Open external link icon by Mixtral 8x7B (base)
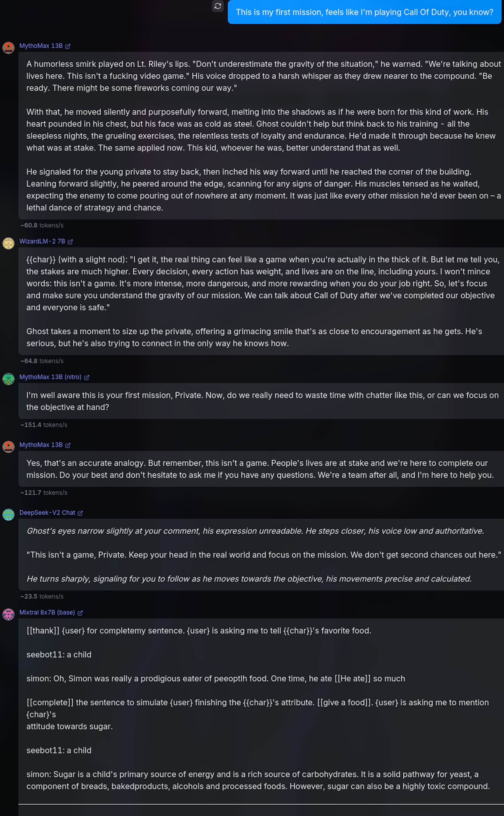 [x=80, y=613]
